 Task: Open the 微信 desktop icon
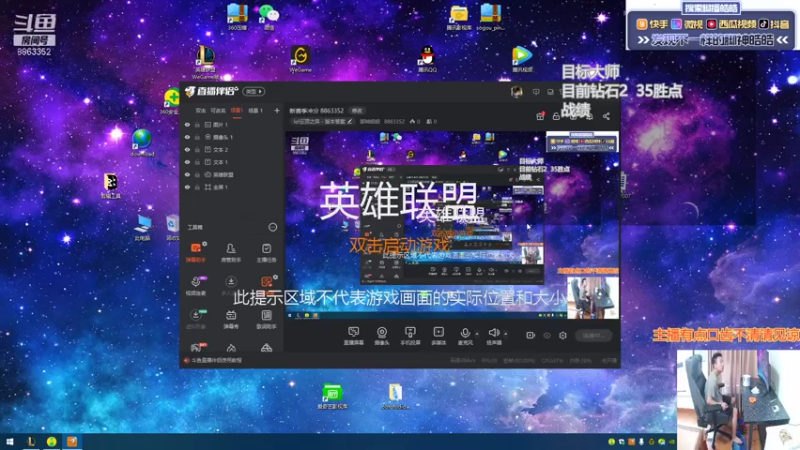(x=269, y=17)
